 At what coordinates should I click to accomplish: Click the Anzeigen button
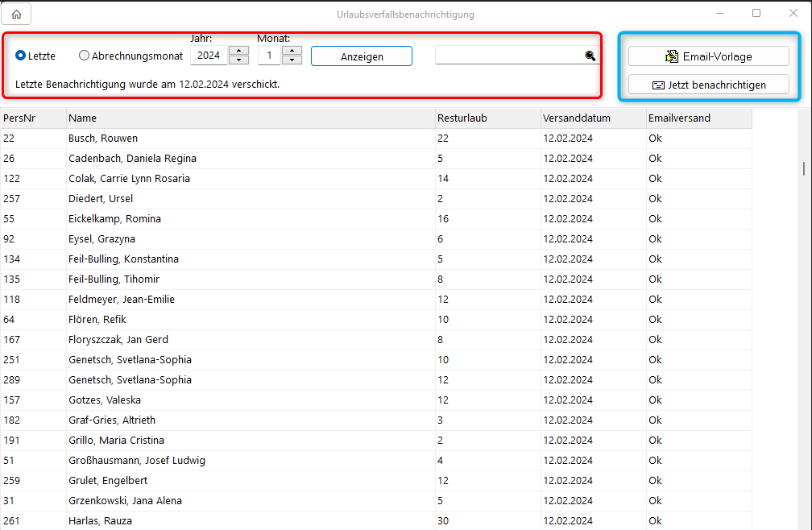click(361, 56)
